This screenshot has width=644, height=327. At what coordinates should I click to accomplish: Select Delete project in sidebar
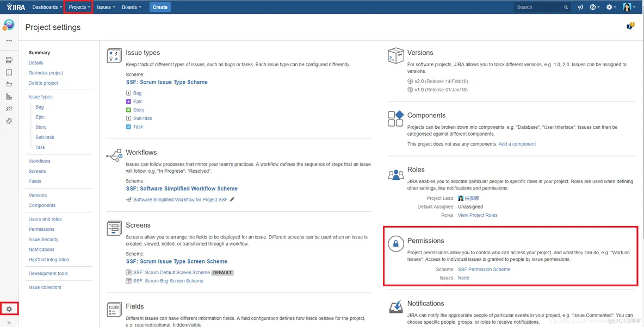pos(43,83)
